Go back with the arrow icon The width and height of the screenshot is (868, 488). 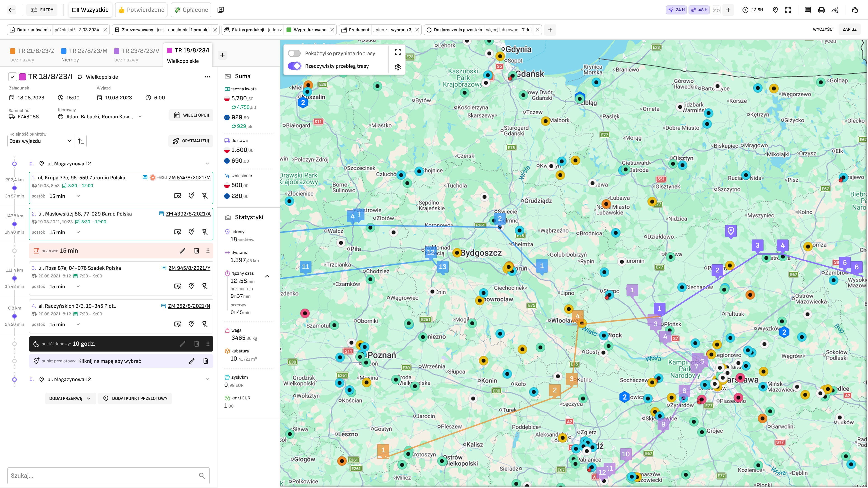pos(12,10)
